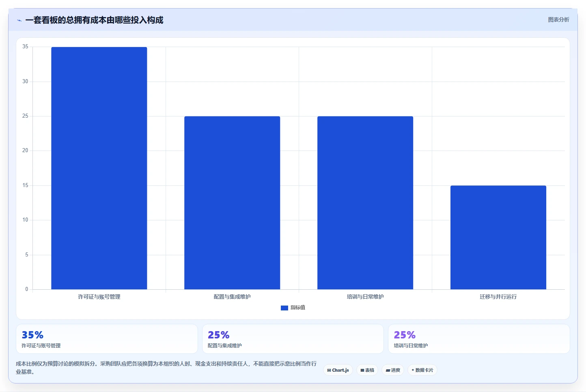Click the 35% value in the first card

pyautogui.click(x=32, y=335)
